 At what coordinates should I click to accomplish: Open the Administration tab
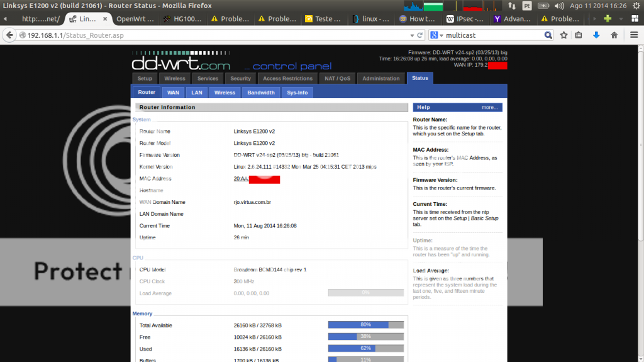click(x=380, y=79)
